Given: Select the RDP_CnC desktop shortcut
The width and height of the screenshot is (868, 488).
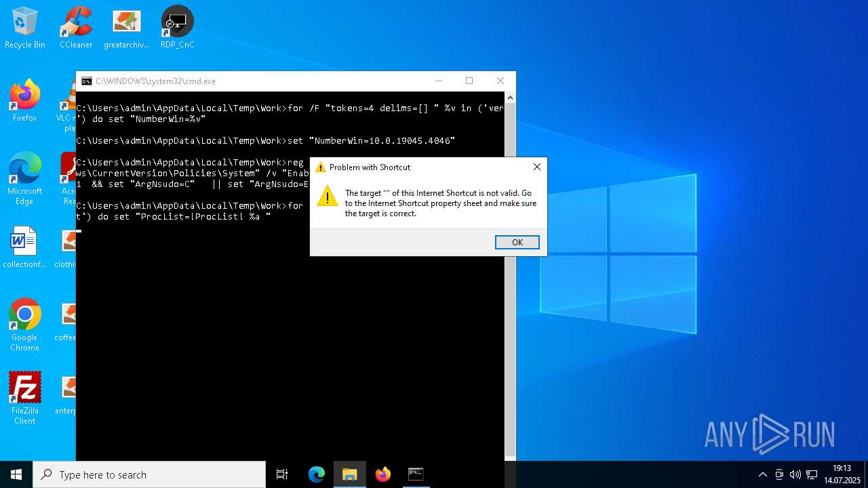Looking at the screenshot, I should point(178,28).
